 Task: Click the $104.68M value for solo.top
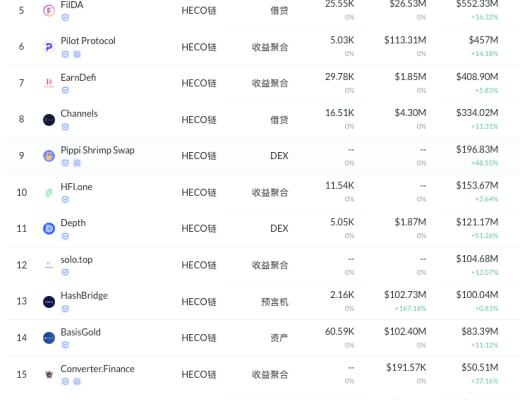tap(477, 259)
